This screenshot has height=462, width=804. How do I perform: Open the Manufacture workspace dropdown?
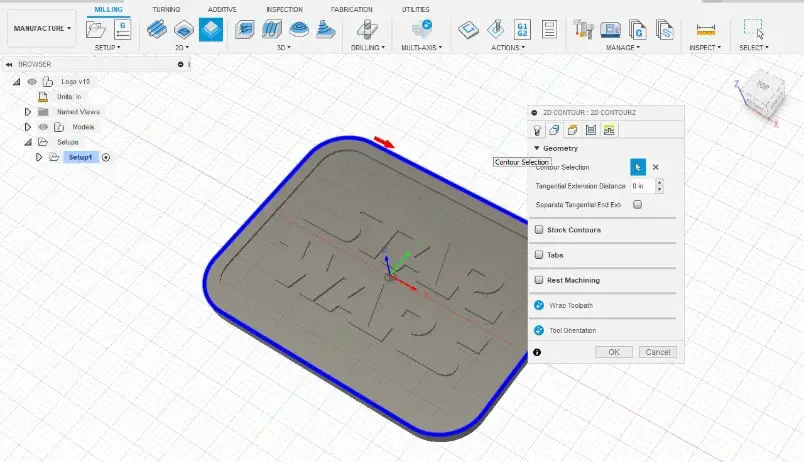(42, 28)
